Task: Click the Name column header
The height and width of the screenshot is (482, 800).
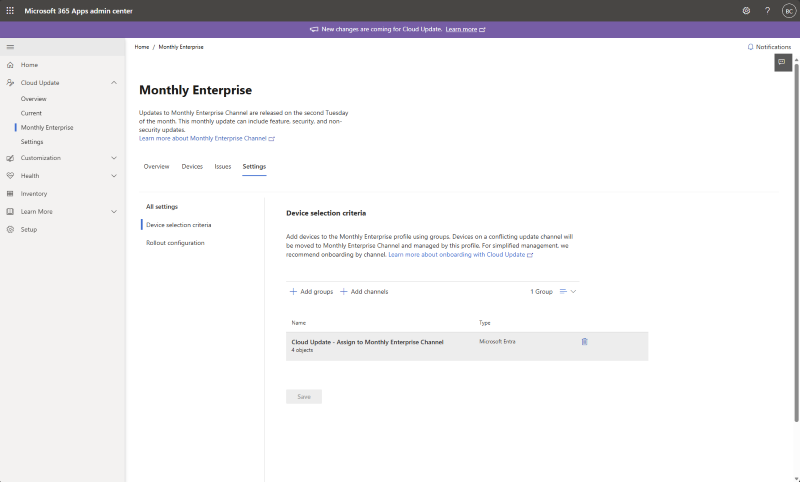Action: [298, 323]
